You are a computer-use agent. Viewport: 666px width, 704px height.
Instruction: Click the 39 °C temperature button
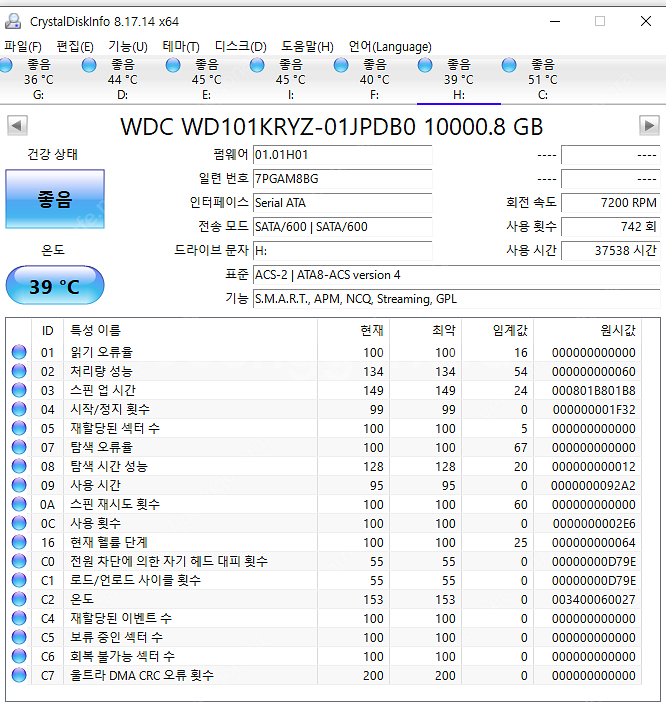coord(55,286)
